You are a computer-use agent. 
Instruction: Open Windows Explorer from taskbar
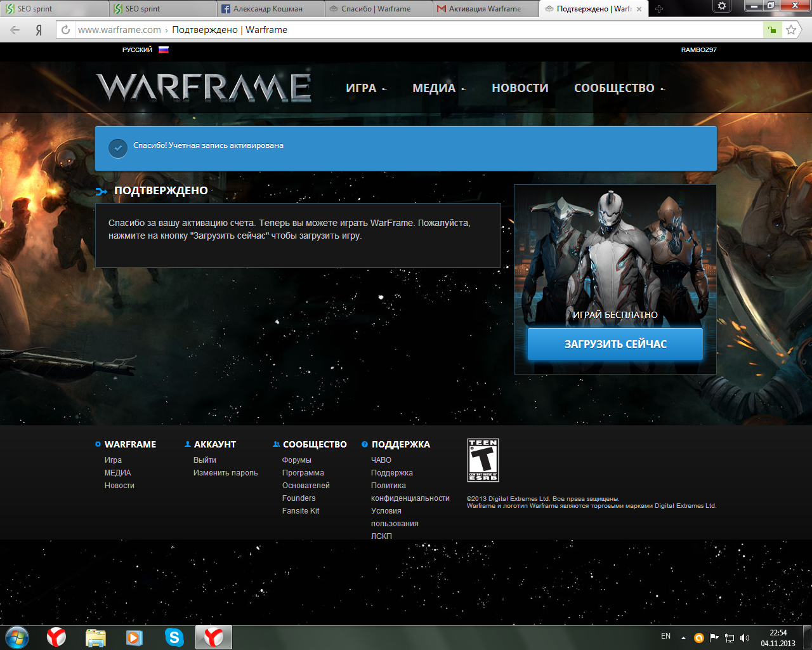click(96, 637)
